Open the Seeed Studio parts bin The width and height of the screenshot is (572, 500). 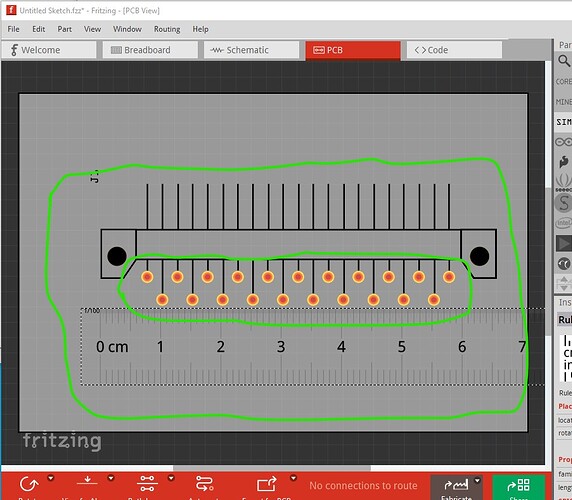pyautogui.click(x=564, y=182)
